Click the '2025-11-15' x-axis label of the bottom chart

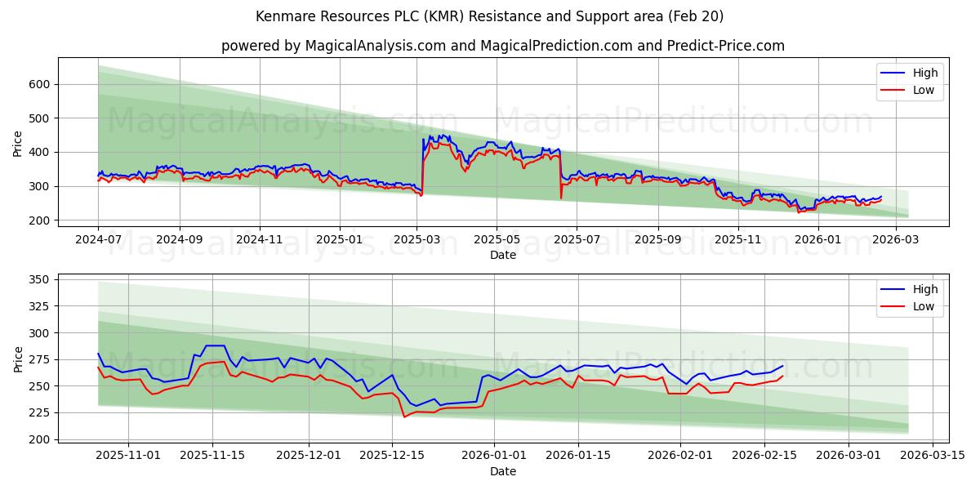[x=212, y=456]
